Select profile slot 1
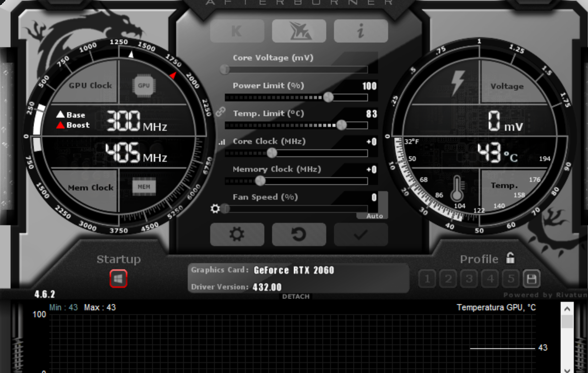This screenshot has width=588, height=373. click(x=427, y=279)
